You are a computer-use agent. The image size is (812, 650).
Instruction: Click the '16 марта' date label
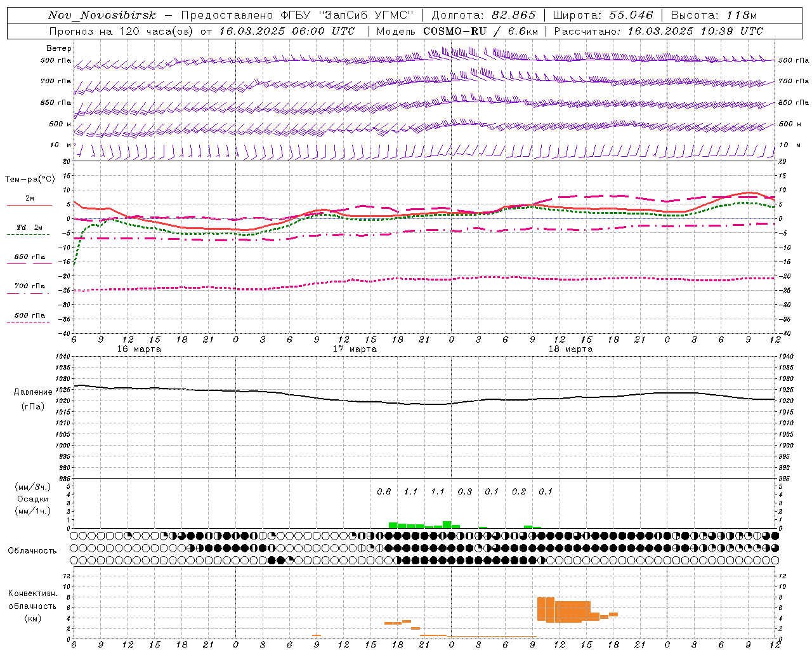140,349
